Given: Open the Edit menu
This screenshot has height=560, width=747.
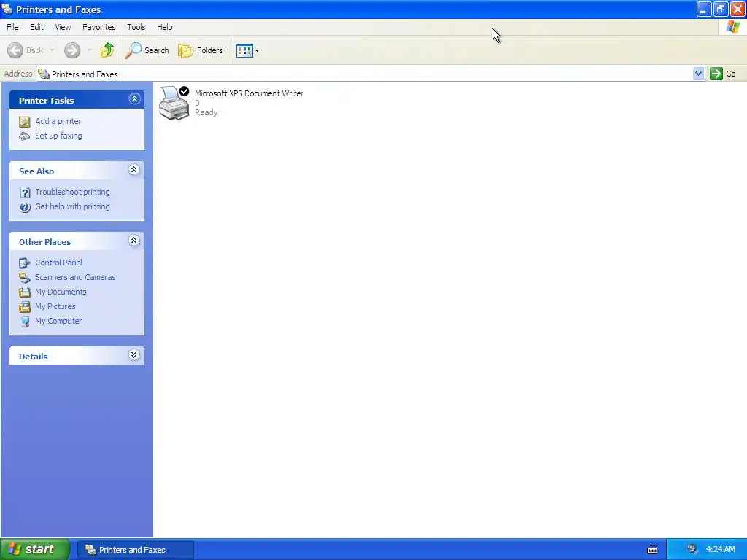Looking at the screenshot, I should [x=36, y=27].
